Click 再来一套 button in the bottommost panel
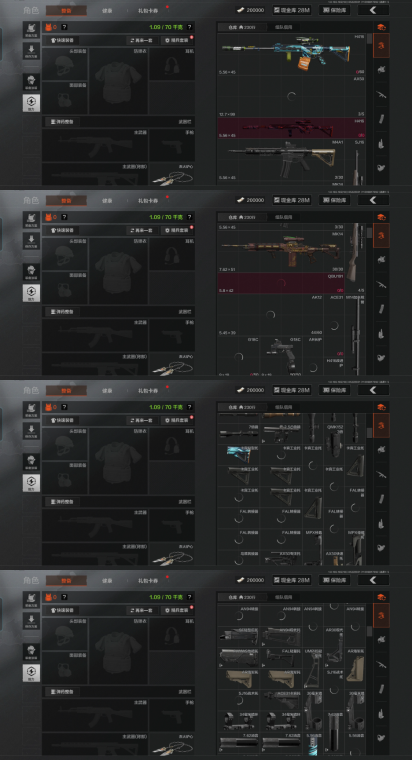This screenshot has width=412, height=760. point(142,610)
